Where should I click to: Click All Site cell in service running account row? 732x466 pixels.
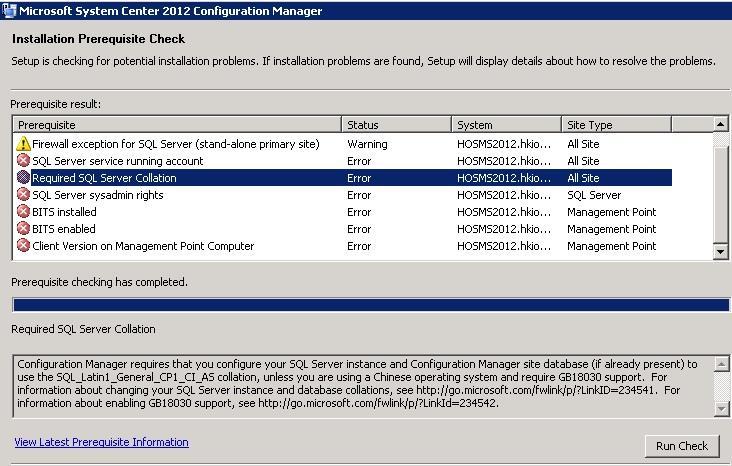[x=583, y=161]
